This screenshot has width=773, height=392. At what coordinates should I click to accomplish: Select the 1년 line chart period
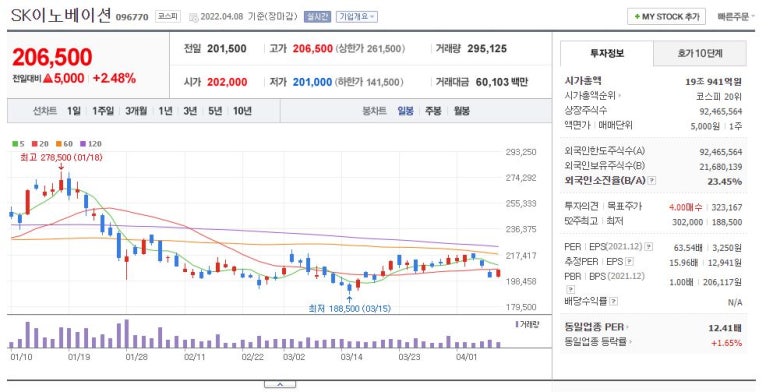coord(165,111)
